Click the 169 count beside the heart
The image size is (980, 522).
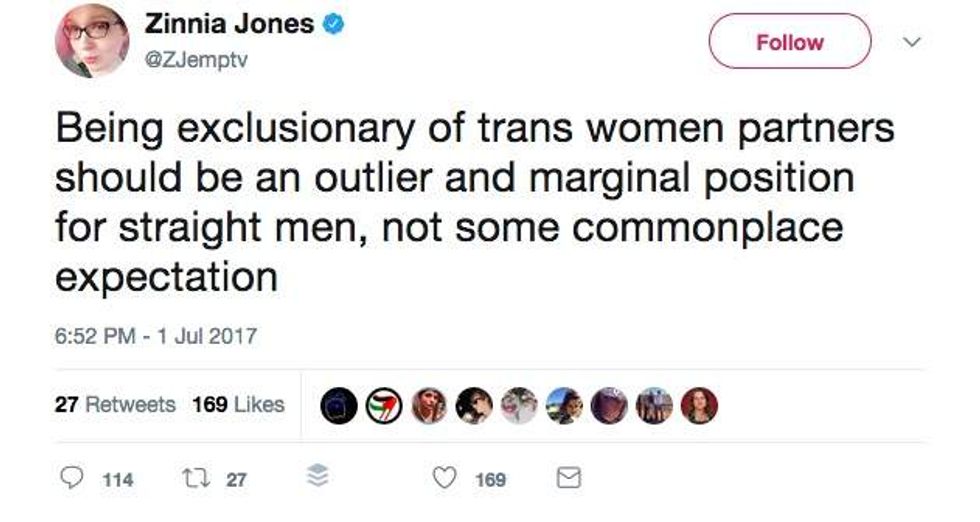pyautogui.click(x=490, y=480)
